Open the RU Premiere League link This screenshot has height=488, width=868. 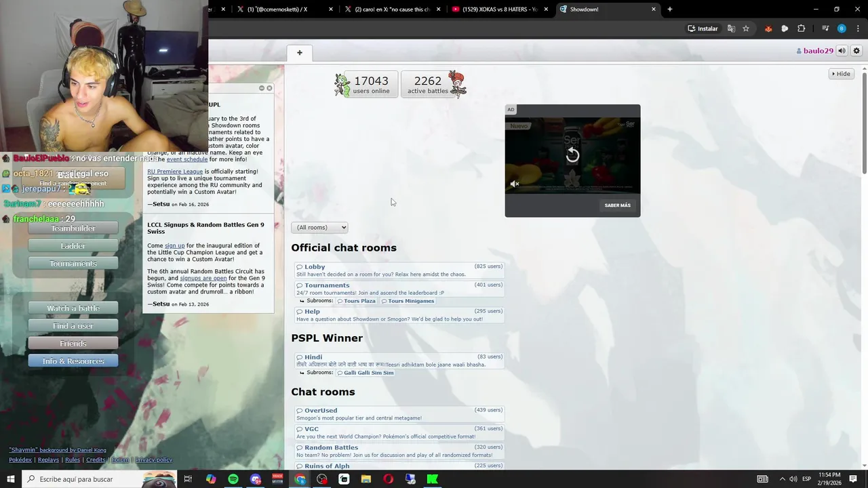click(175, 171)
